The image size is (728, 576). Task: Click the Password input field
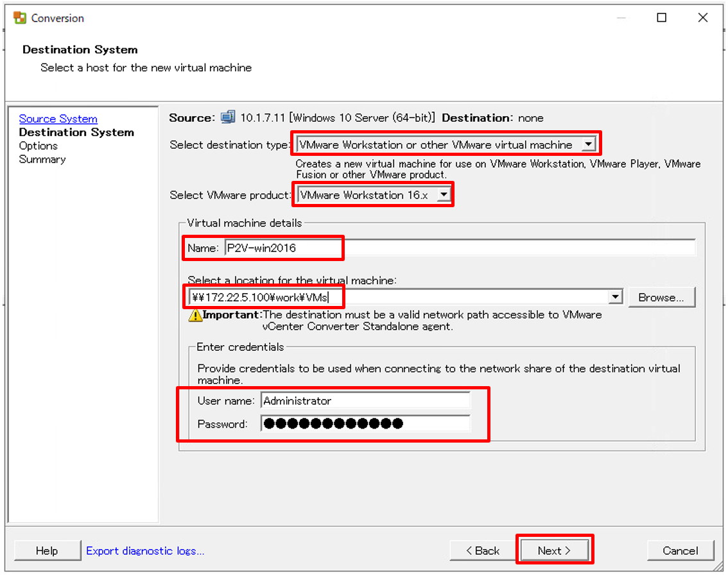(x=366, y=423)
